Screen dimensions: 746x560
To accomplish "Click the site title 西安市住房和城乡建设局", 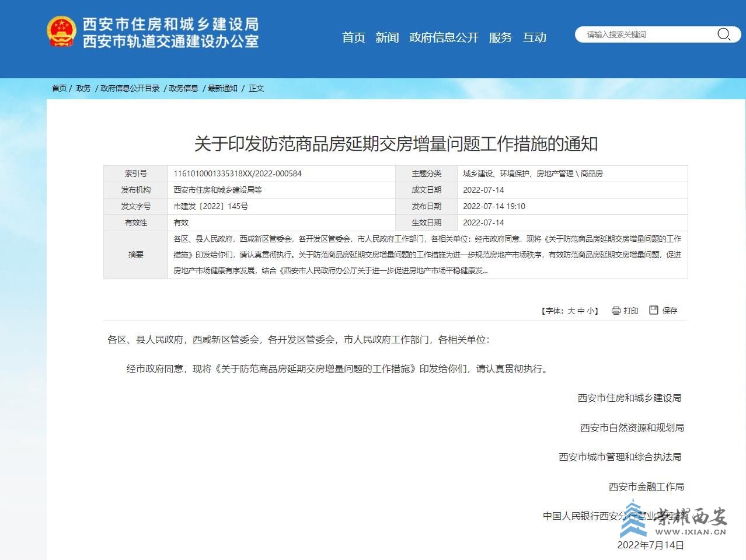I will [170, 24].
